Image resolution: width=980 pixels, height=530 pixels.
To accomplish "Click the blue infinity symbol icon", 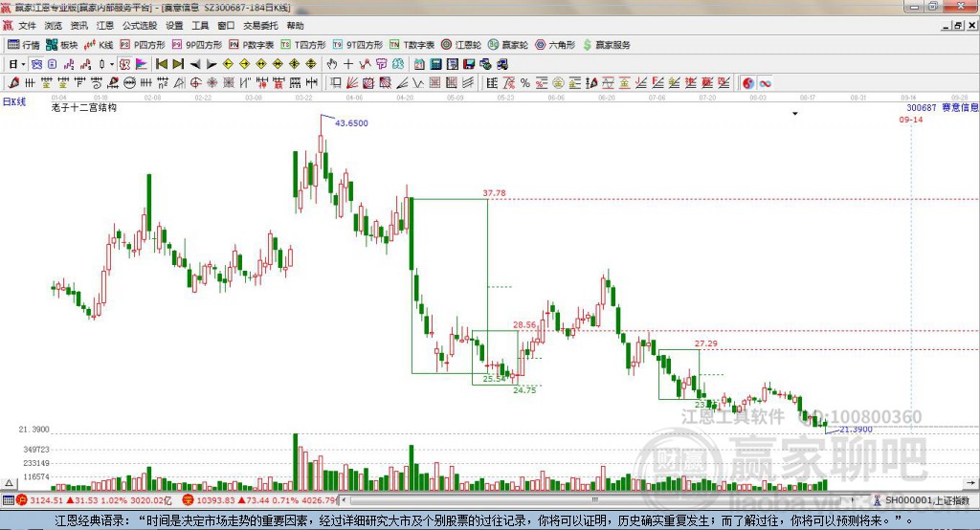I will coord(765,82).
